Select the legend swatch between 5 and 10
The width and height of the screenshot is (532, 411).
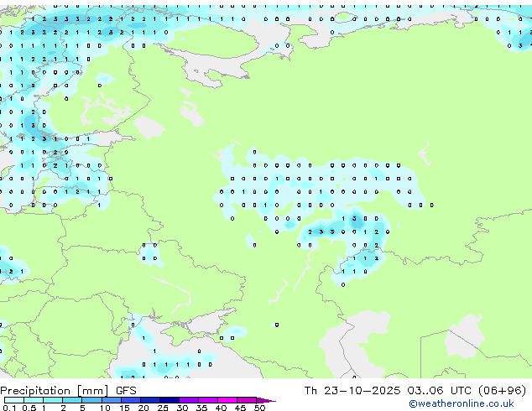pos(91,400)
